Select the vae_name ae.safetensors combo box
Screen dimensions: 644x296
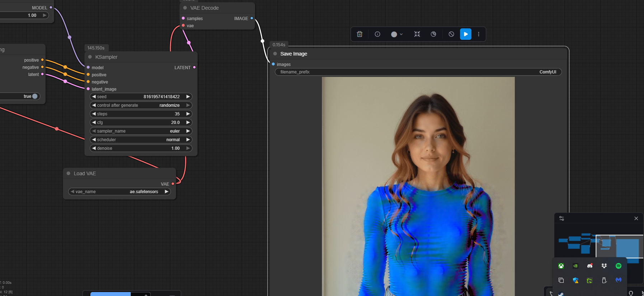119,192
